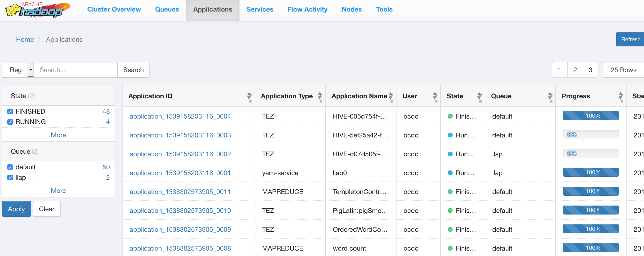This screenshot has width=644, height=256.
Task: Show More state filter options
Action: pos(58,135)
